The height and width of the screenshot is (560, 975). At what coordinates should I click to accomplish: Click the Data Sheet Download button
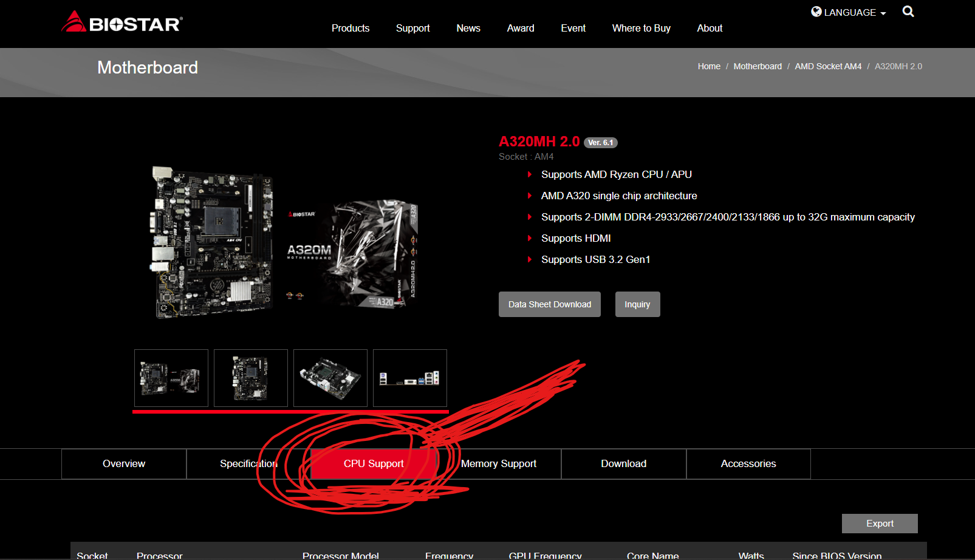point(550,304)
